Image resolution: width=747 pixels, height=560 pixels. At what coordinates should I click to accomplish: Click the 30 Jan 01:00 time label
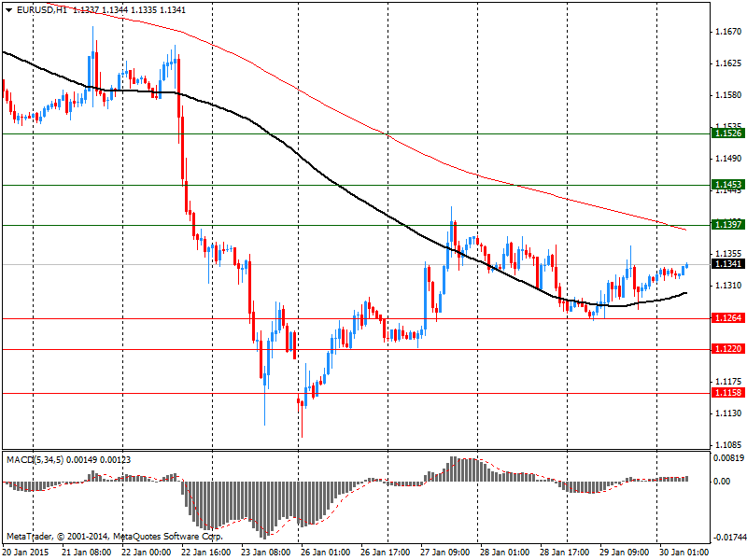point(684,553)
